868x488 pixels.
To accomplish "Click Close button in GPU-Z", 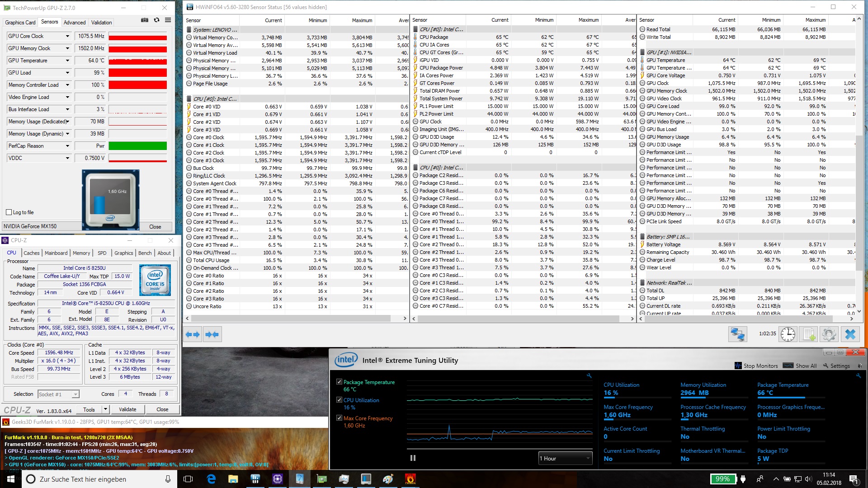I will (155, 227).
